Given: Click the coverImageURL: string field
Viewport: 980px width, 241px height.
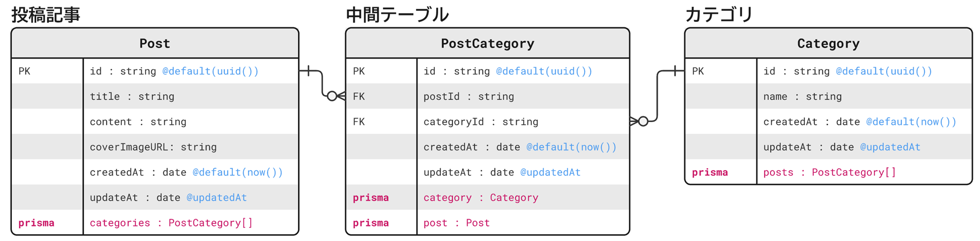Looking at the screenshot, I should pos(153,147).
